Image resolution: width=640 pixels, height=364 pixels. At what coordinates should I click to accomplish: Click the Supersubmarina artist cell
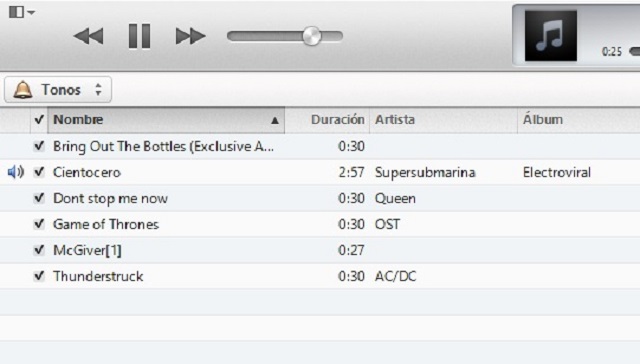tap(425, 173)
